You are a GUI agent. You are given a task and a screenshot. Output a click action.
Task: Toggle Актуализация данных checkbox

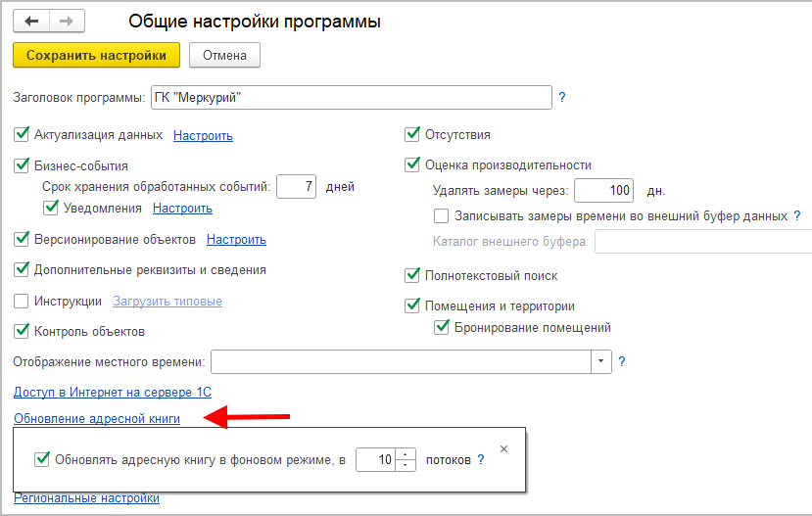[x=22, y=134]
